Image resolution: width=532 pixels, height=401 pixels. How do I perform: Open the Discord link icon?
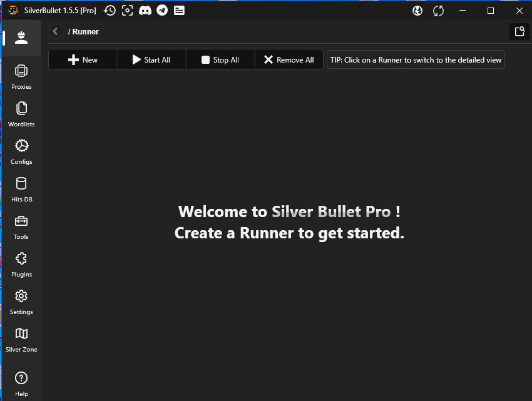pos(145,11)
